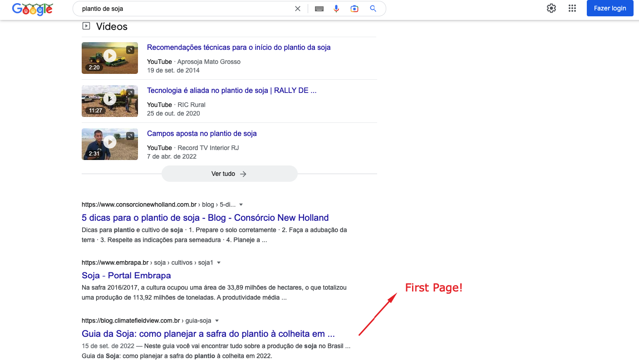Clear the search query with the X icon
The image size is (639, 364).
coord(297,8)
